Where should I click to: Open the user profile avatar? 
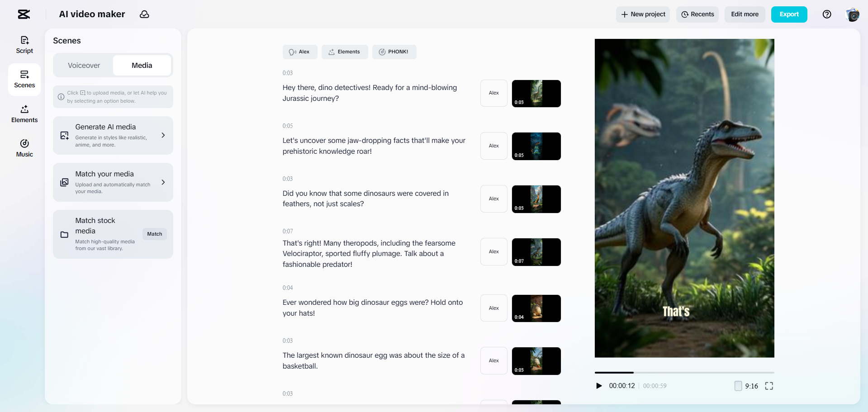(x=853, y=14)
